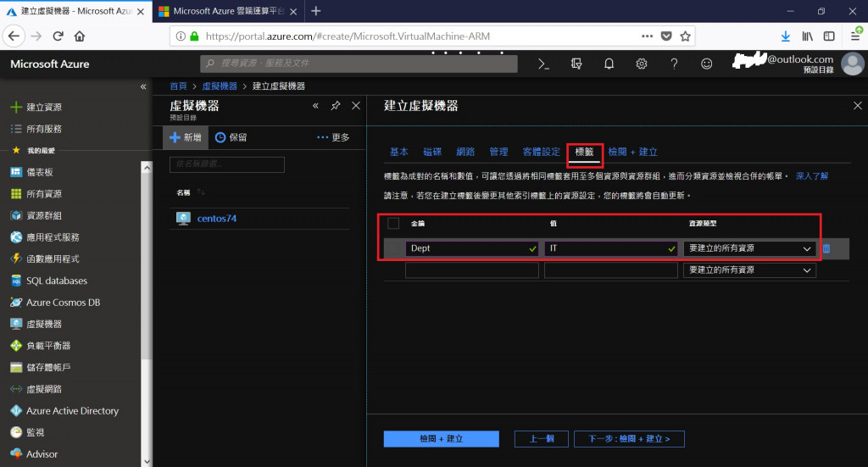
Task: Open resource type dropdown in empty tag row
Action: click(x=749, y=270)
